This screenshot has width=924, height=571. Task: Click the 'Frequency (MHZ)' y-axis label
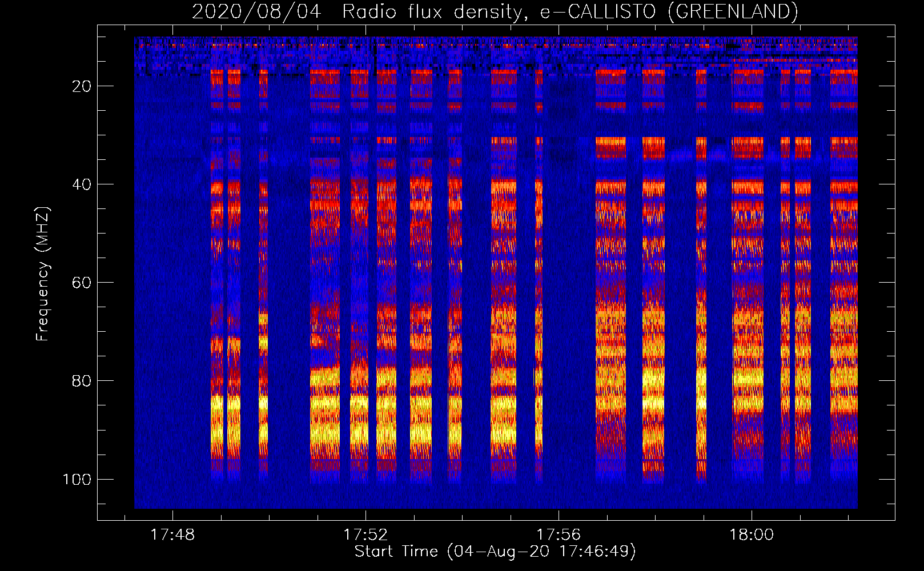point(43,274)
